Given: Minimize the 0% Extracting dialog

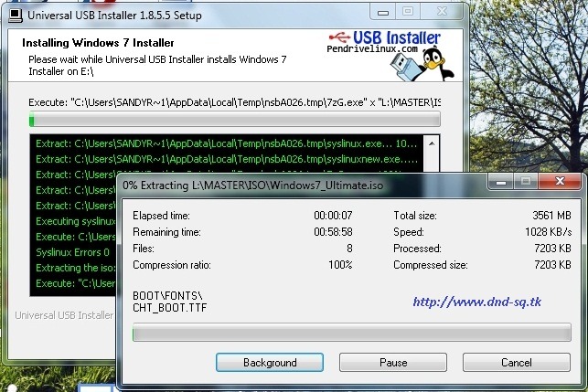Looking at the screenshot, I should tap(501, 182).
